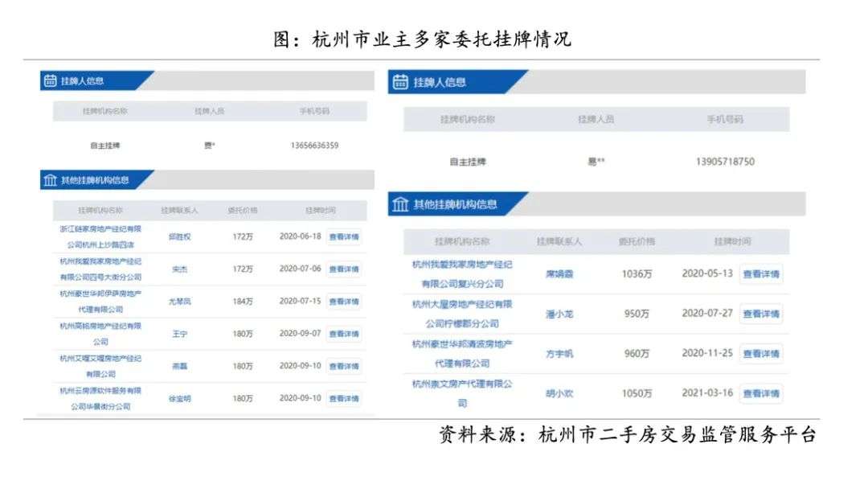Click the 180万 price in the 2020-09-07 row
Screen dimensions: 868x485
tap(243, 334)
